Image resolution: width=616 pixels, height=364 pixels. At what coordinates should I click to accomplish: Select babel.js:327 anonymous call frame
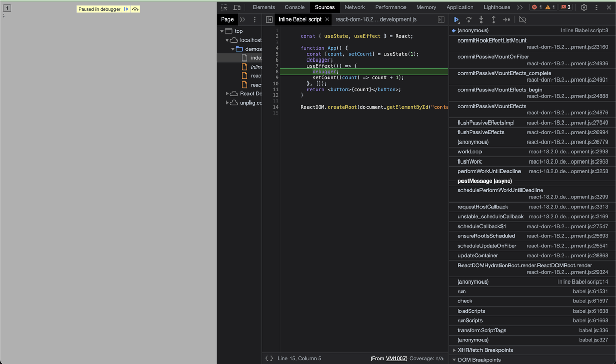click(x=532, y=340)
